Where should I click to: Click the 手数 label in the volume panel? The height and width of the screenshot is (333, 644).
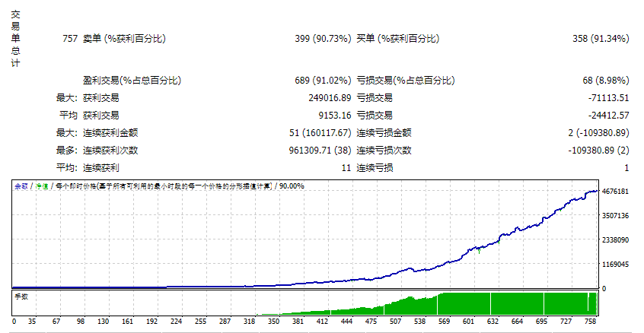pos(21,296)
